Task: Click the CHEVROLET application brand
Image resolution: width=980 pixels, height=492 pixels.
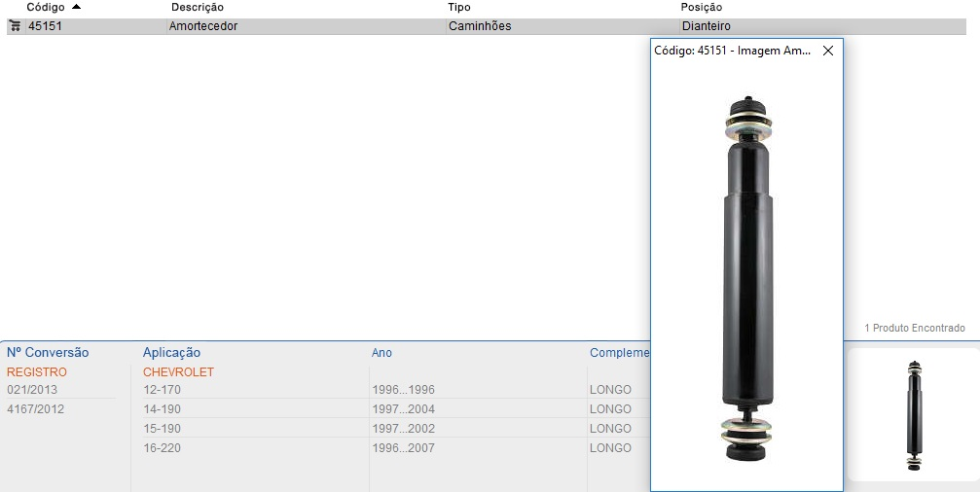Action: (x=178, y=372)
